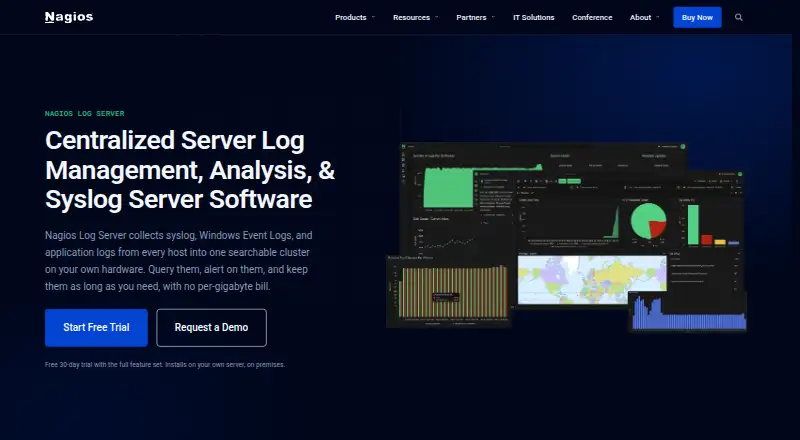Viewport: 800px width, 440px height.
Task: Click the Nagios logo
Action: point(69,17)
